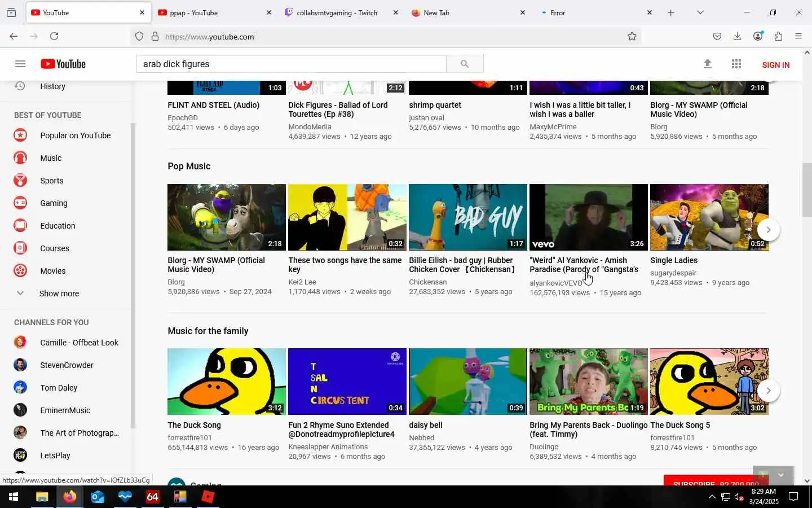Go back with the browser back arrow
This screenshot has width=812, height=508.
pos(14,36)
